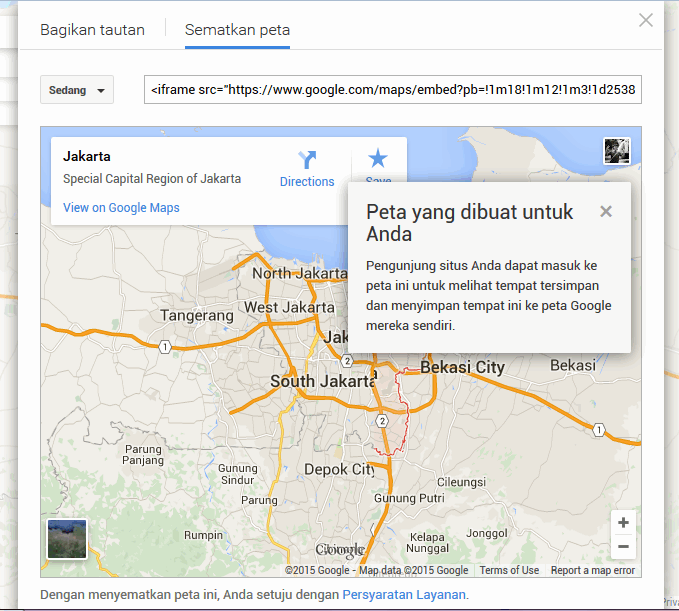Image resolution: width=679 pixels, height=611 pixels.
Task: Click the Kelapa Nunggal map label
Action: pos(427,543)
